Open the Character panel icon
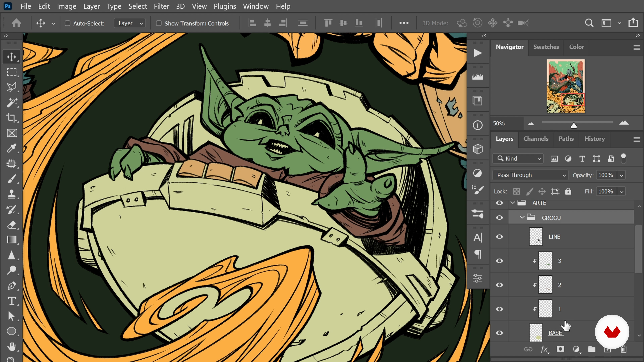 [x=477, y=237]
